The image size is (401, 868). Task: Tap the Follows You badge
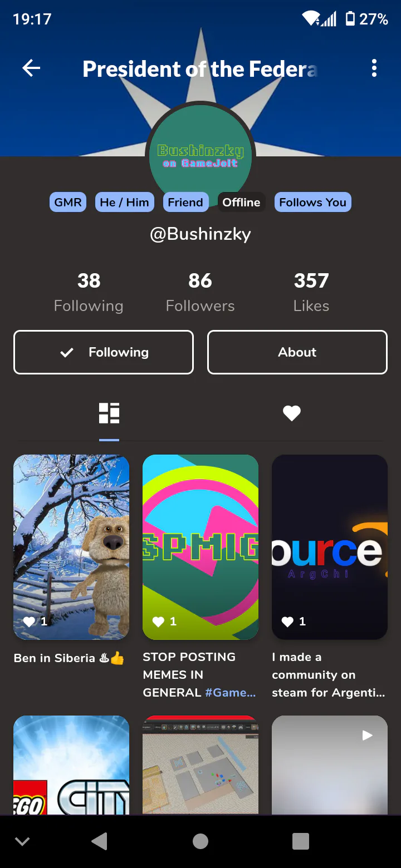[x=313, y=202]
